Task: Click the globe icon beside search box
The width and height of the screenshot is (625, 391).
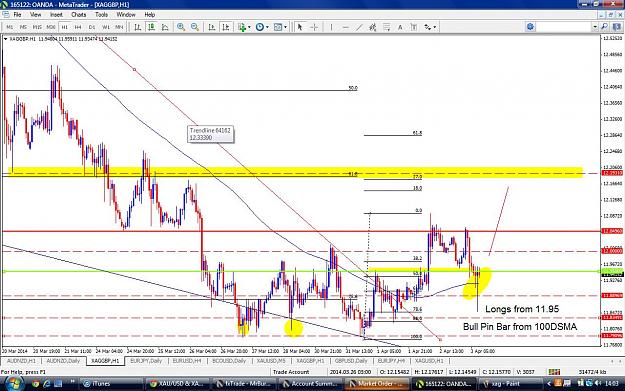Action: coord(530,27)
